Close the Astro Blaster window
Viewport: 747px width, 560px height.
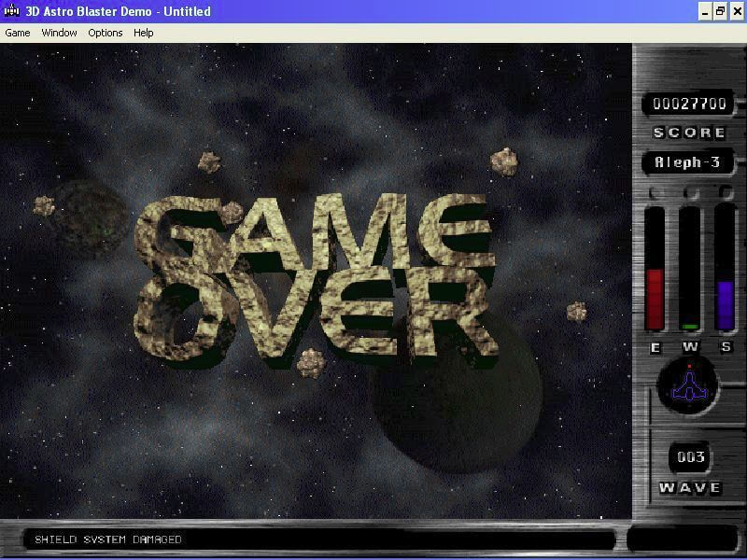coord(737,11)
